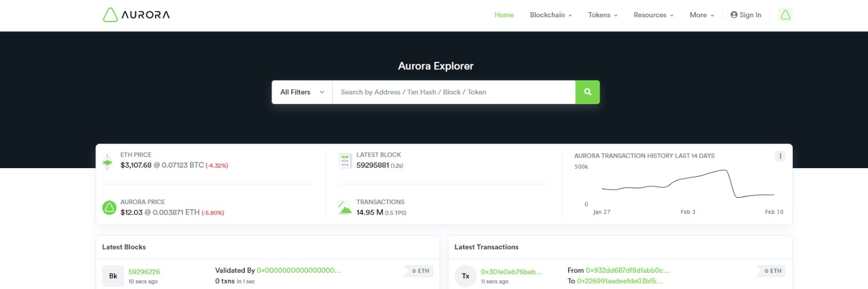Expand the Resources menu
This screenshot has width=868, height=289.
click(653, 15)
